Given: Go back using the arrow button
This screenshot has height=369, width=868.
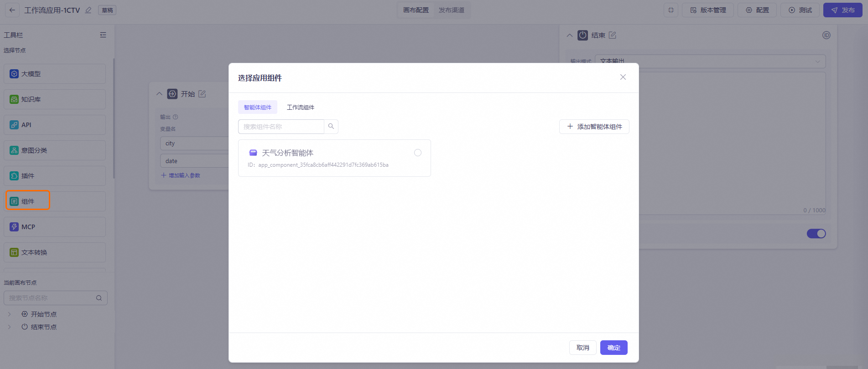Looking at the screenshot, I should [12, 10].
